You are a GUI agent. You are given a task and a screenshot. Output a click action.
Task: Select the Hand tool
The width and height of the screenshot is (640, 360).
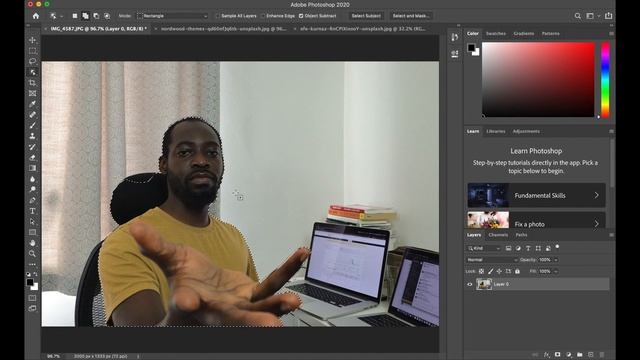(x=33, y=243)
